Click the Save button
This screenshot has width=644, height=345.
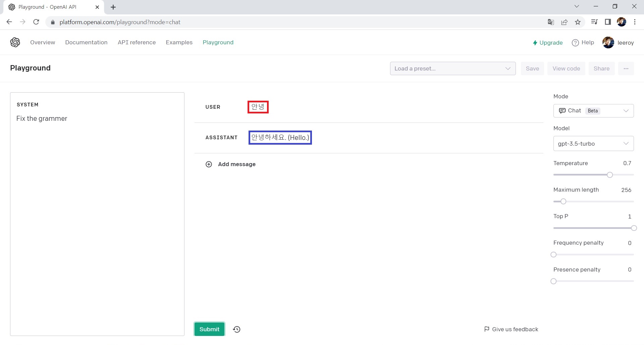click(x=532, y=68)
